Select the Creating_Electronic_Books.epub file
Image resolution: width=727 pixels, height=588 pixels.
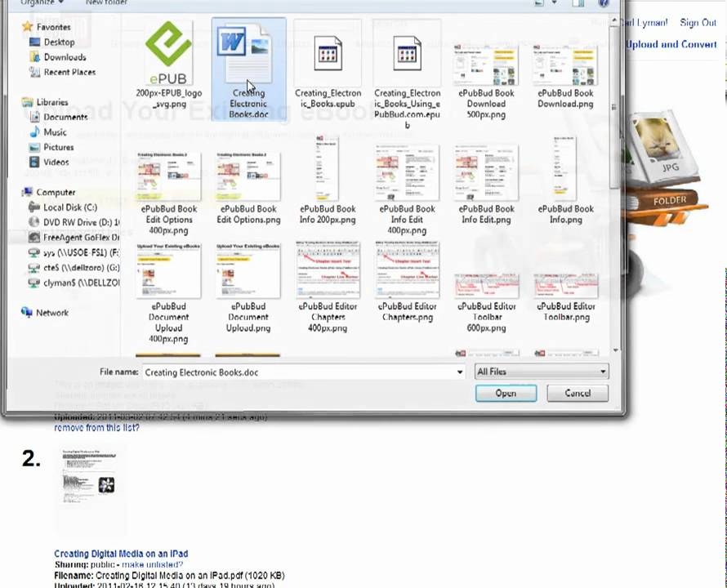click(x=328, y=65)
